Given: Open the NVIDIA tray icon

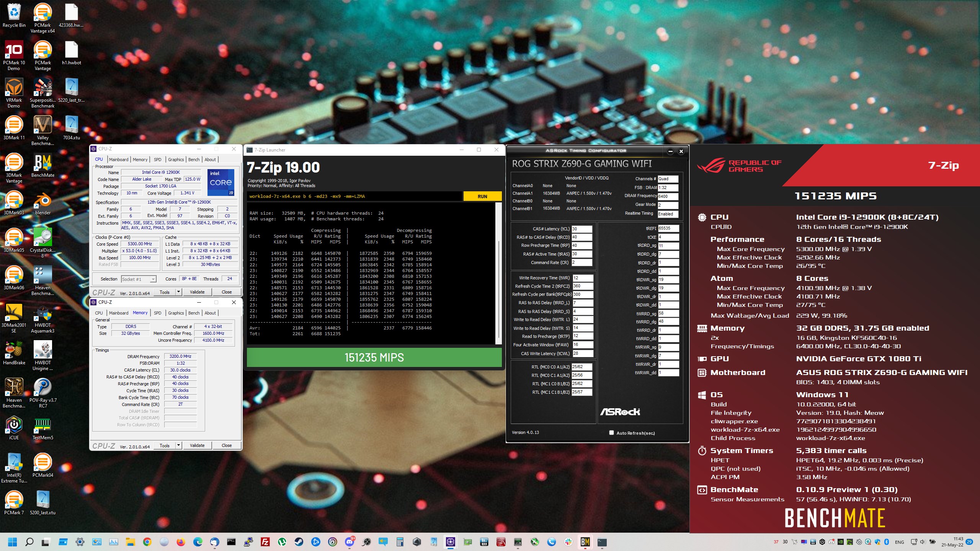Looking at the screenshot, I should (x=840, y=542).
